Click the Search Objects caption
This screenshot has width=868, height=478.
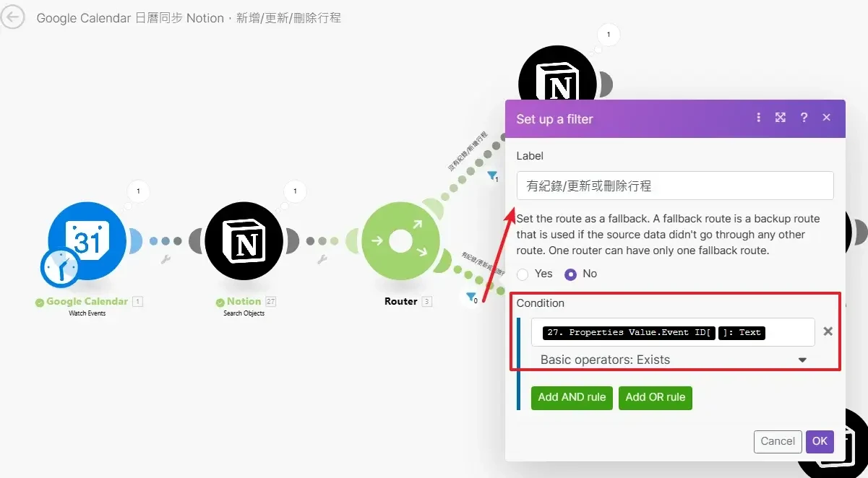click(x=244, y=314)
